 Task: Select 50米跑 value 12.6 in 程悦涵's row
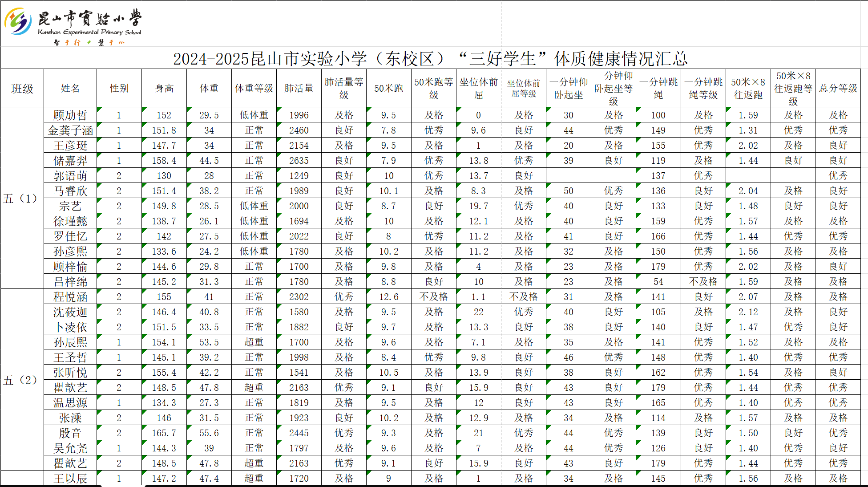[389, 297]
